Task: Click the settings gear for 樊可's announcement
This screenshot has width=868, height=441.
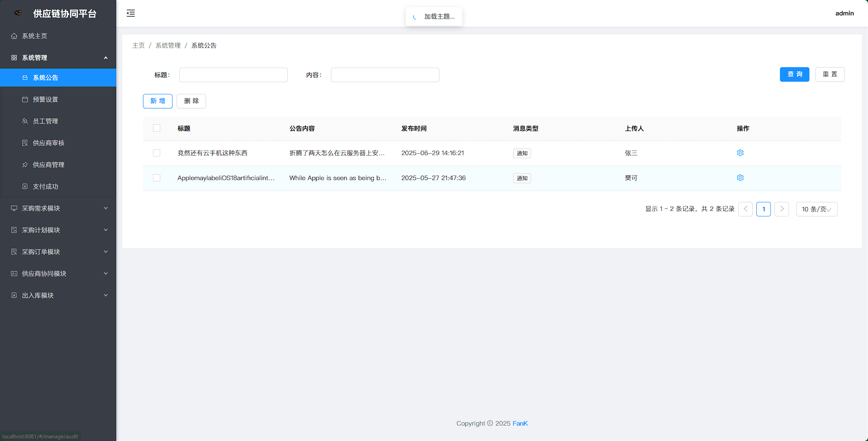Action: pyautogui.click(x=740, y=178)
